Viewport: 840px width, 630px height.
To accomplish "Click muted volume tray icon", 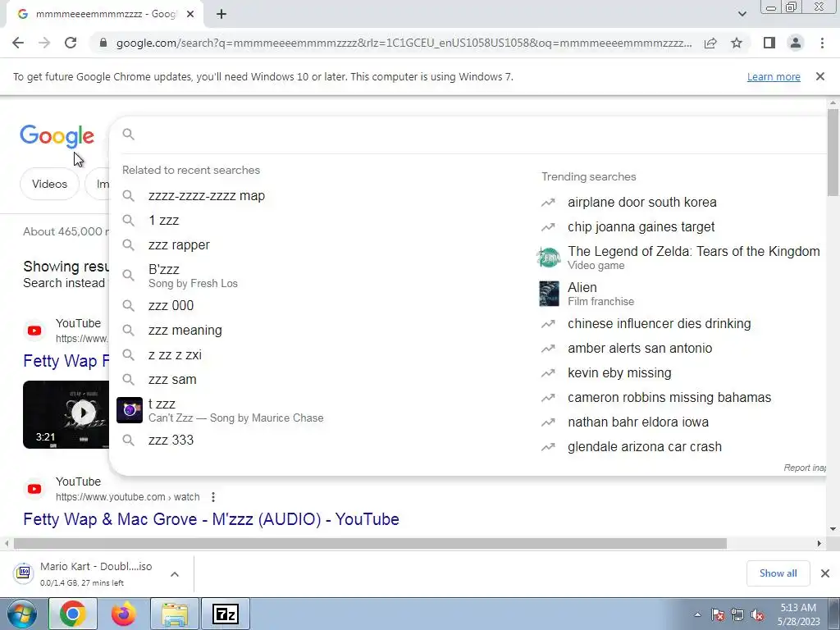I will pyautogui.click(x=757, y=615).
